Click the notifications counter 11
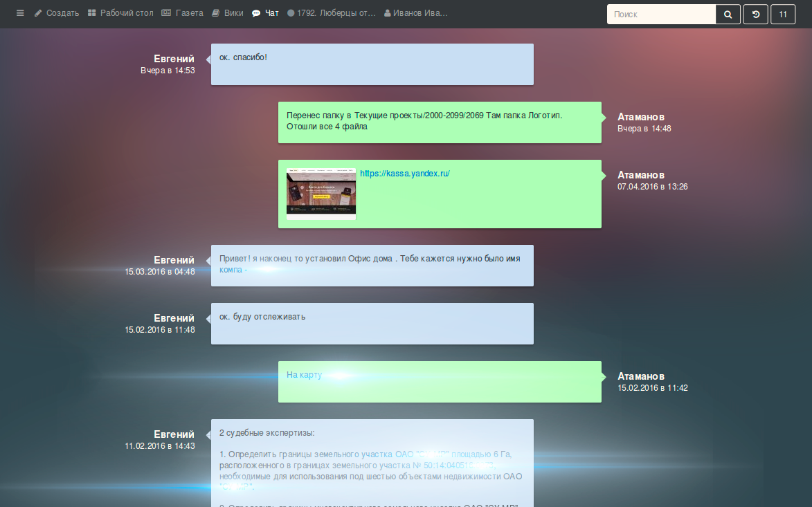 coord(783,15)
